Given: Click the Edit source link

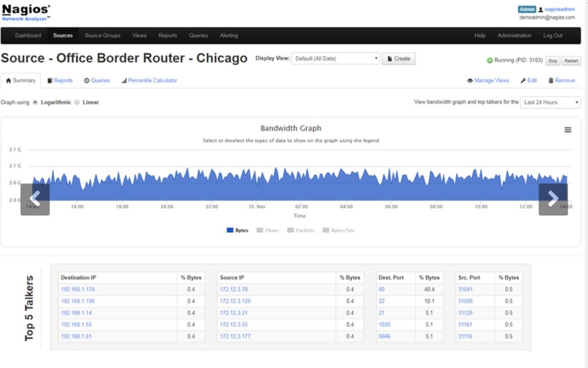Looking at the screenshot, I should pyautogui.click(x=529, y=80).
